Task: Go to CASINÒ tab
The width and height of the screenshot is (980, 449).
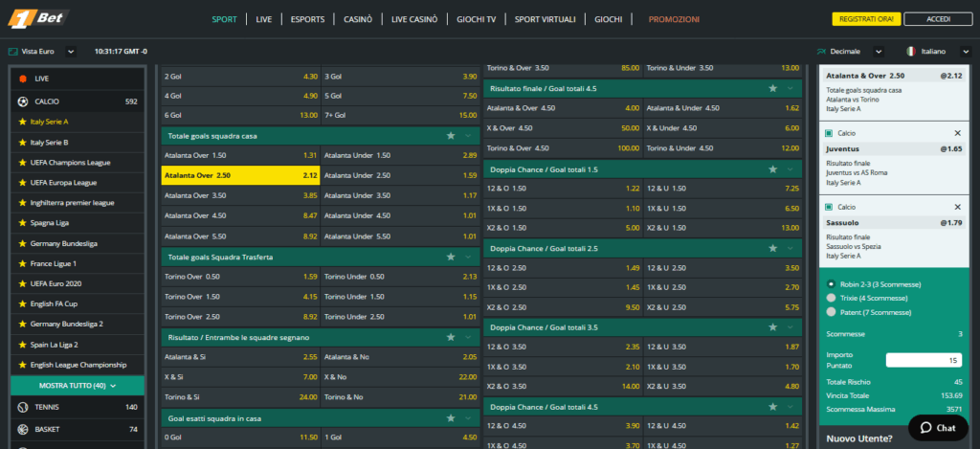Action: tap(358, 19)
